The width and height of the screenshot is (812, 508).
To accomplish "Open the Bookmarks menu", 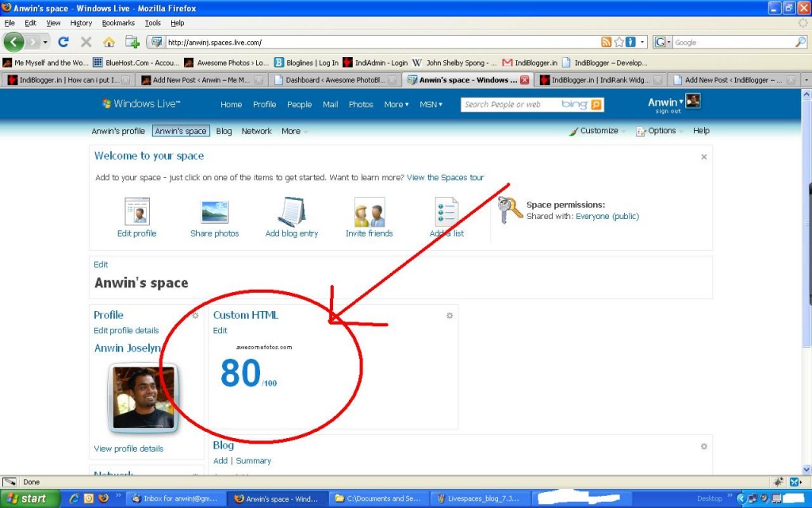I will pos(118,23).
